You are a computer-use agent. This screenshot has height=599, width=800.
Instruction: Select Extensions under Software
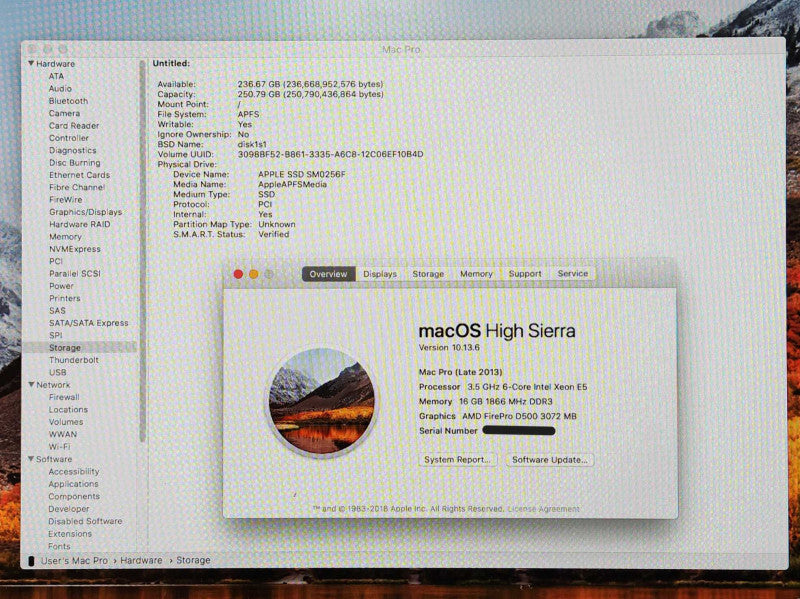tap(70, 534)
